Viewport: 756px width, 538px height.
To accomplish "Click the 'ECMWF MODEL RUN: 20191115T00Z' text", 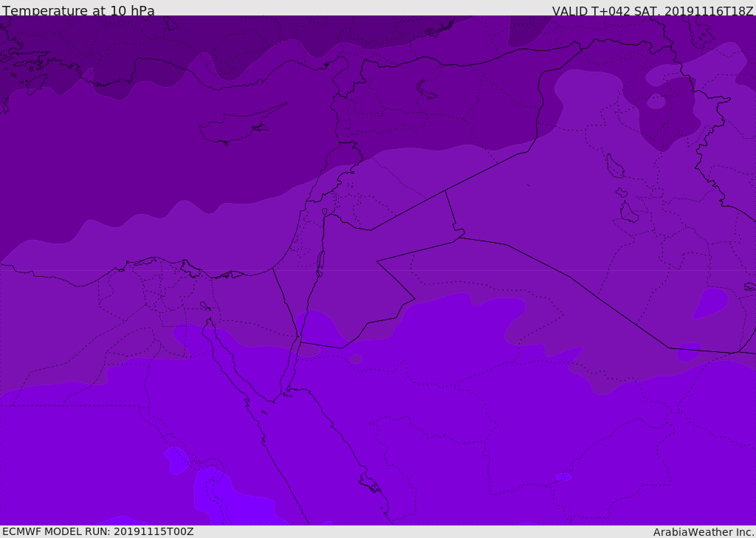I will point(98,531).
